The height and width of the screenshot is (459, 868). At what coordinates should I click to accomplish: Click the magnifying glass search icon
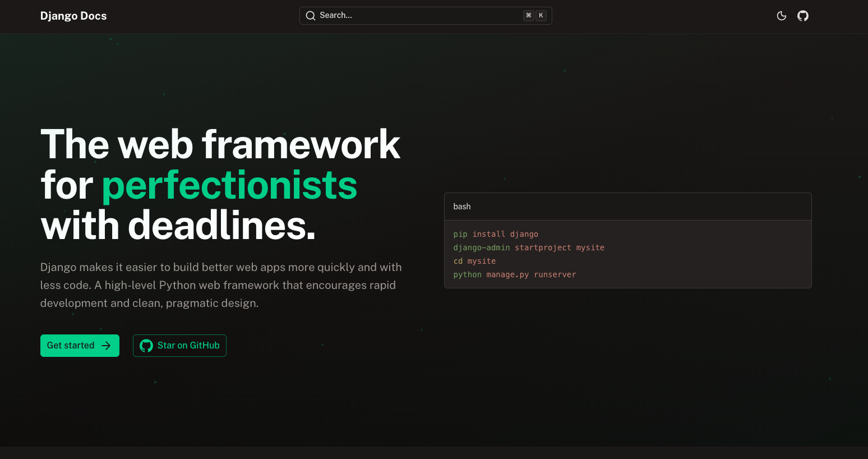311,16
